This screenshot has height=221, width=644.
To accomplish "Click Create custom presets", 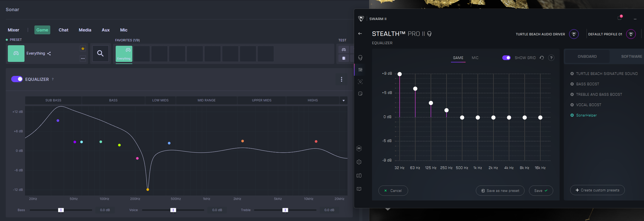I will (597, 190).
